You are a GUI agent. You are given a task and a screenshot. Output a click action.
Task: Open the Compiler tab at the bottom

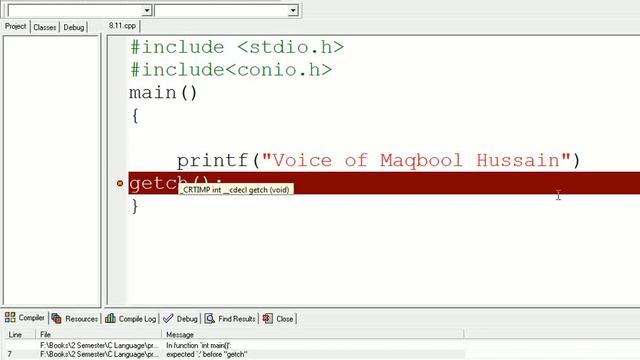click(24, 318)
